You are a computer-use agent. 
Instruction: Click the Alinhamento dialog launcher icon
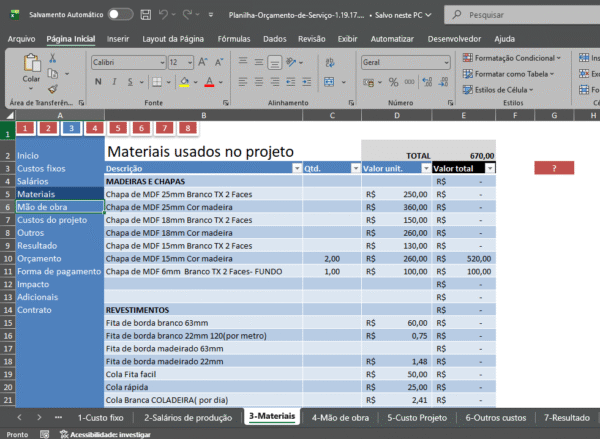351,103
